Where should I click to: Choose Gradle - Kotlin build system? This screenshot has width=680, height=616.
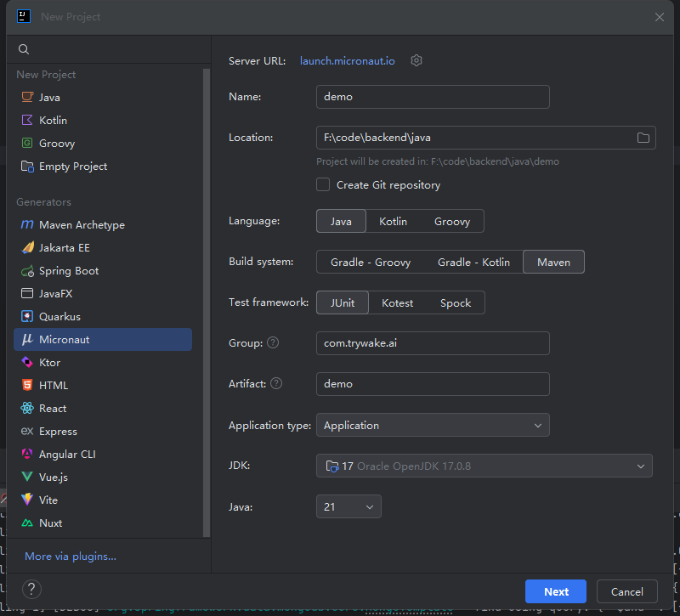tap(473, 262)
